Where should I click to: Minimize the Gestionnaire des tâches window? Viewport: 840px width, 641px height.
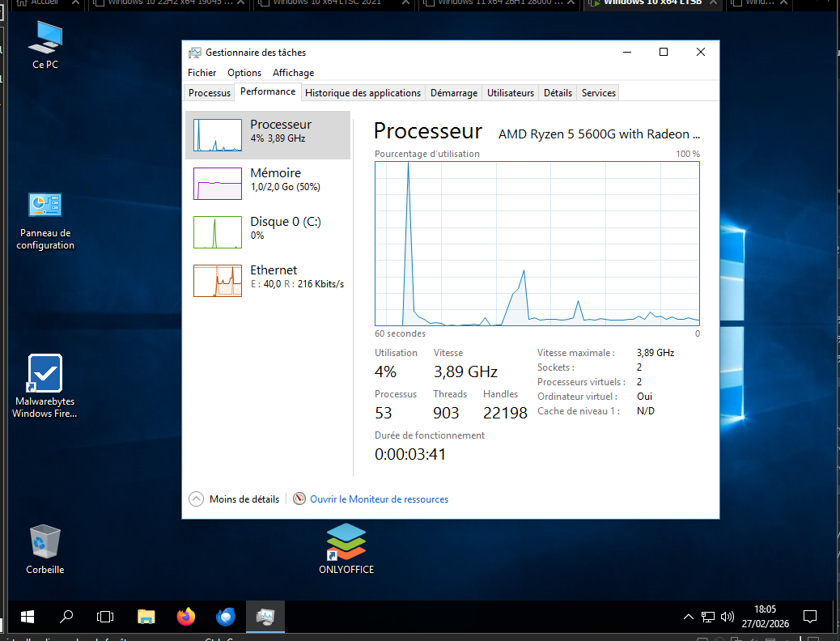pos(627,52)
